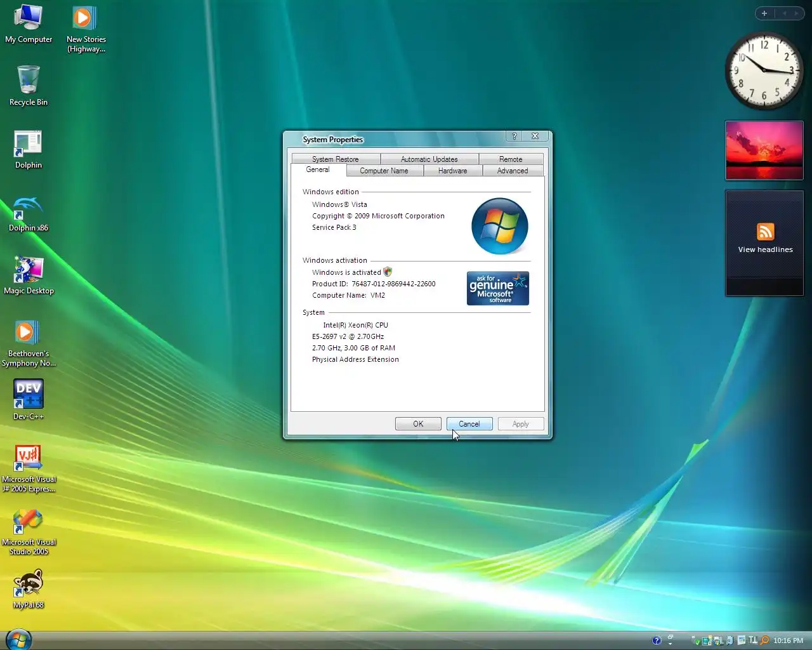Launch Microsoft Visual J# 2005 Express
Image resolution: width=812 pixels, height=650 pixels.
[x=29, y=468]
